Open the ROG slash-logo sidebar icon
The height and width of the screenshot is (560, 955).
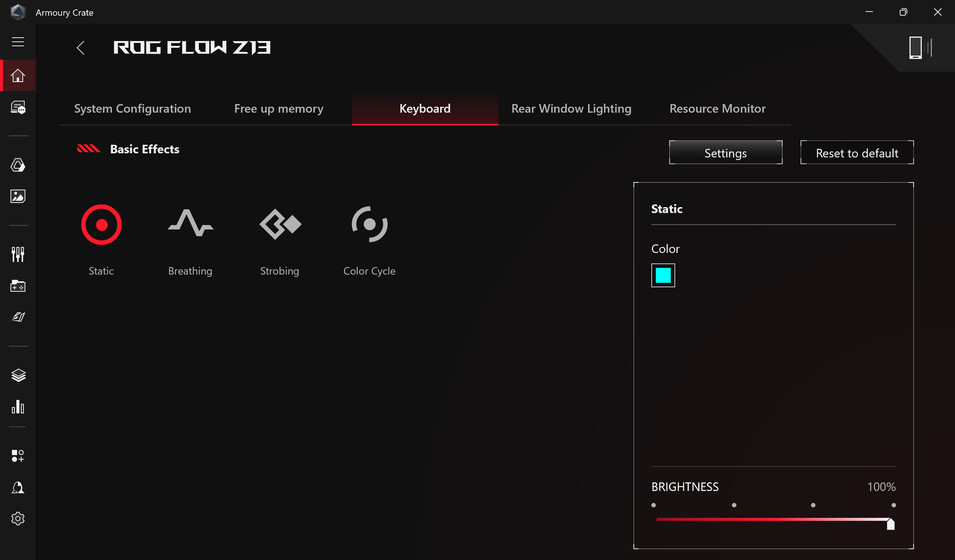click(18, 317)
